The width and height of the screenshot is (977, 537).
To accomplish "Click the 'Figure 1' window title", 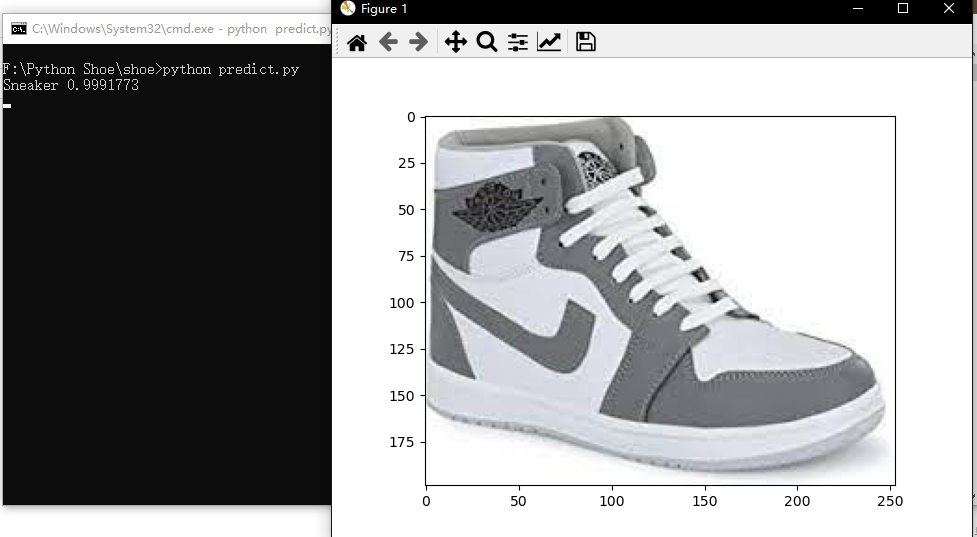I will [384, 9].
